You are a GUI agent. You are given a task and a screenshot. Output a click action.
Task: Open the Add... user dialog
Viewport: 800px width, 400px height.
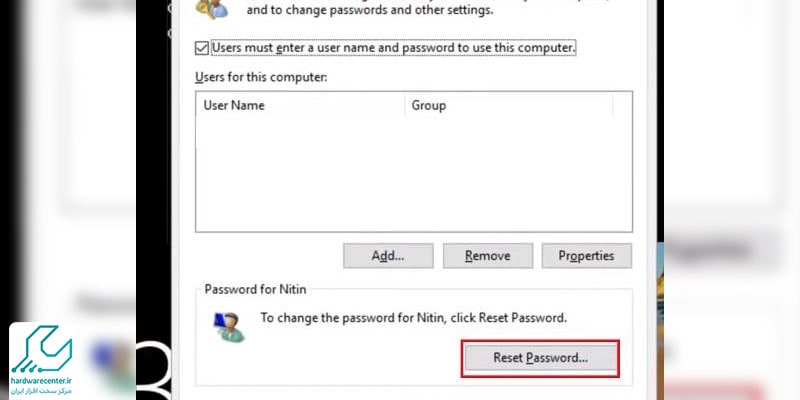388,256
